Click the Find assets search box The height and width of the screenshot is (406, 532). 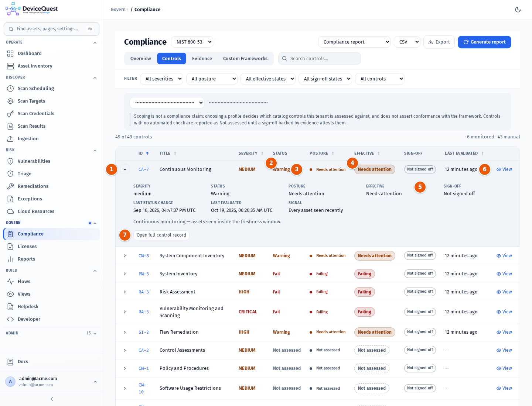(x=51, y=29)
